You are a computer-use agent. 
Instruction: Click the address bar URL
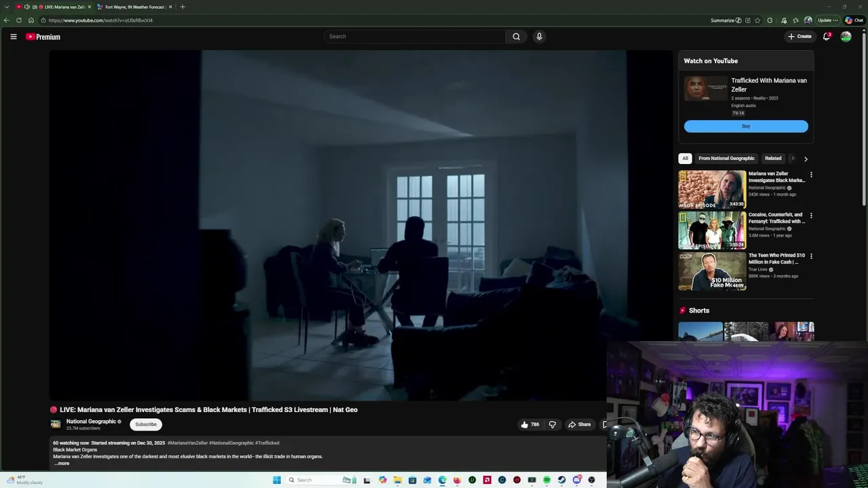(100, 20)
